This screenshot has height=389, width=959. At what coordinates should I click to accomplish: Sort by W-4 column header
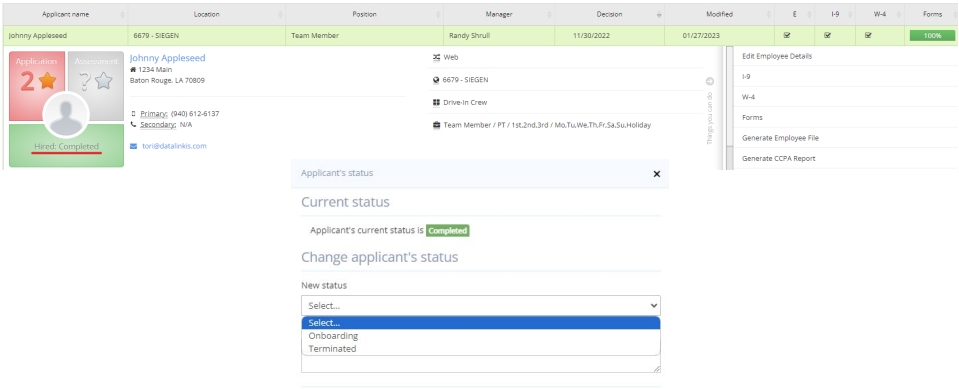[880, 14]
